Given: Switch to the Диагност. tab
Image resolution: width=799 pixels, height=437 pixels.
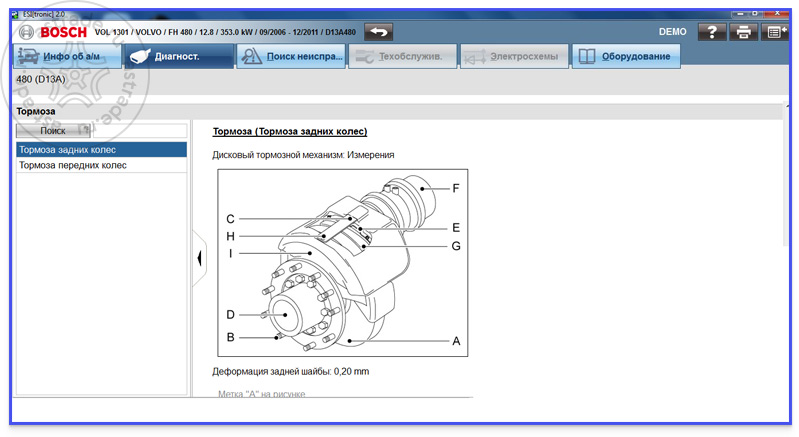Looking at the screenshot, I should [x=179, y=56].
